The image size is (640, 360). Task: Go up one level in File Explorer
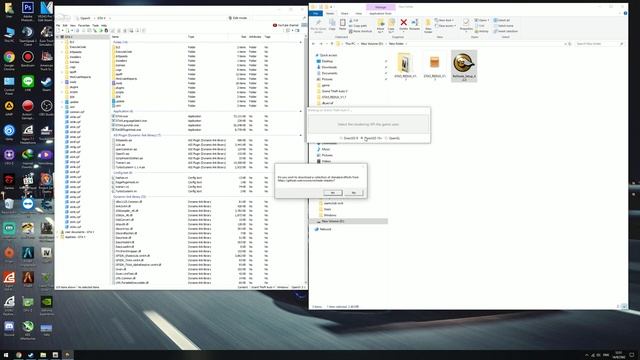click(332, 44)
